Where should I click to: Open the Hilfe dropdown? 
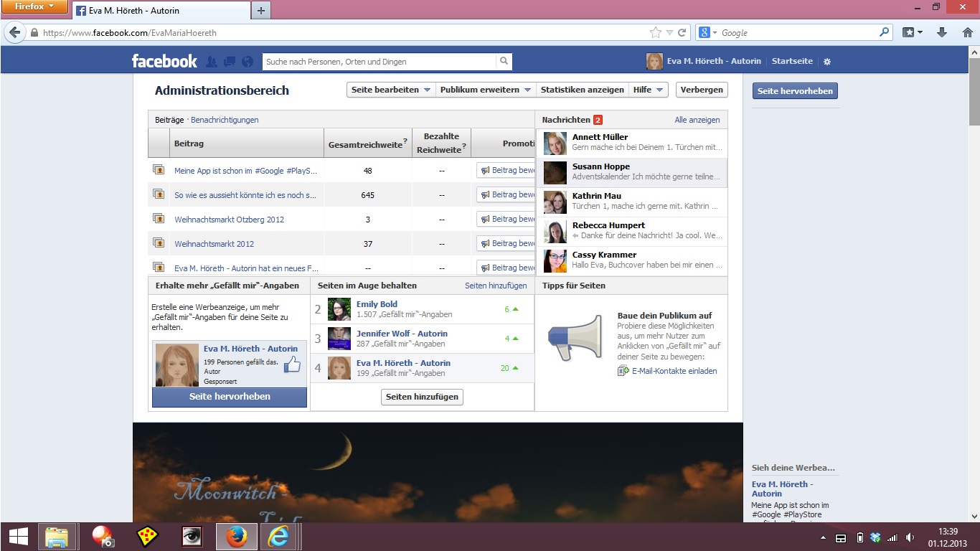click(x=648, y=90)
